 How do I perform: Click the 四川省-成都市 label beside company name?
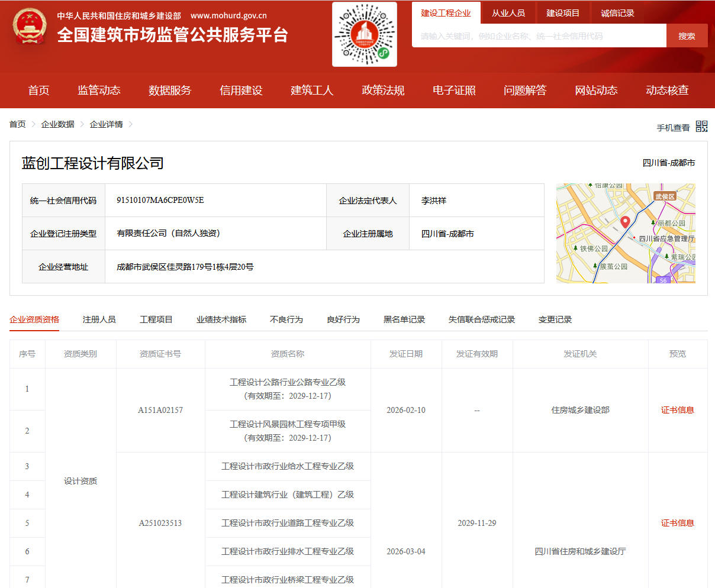tap(669, 163)
